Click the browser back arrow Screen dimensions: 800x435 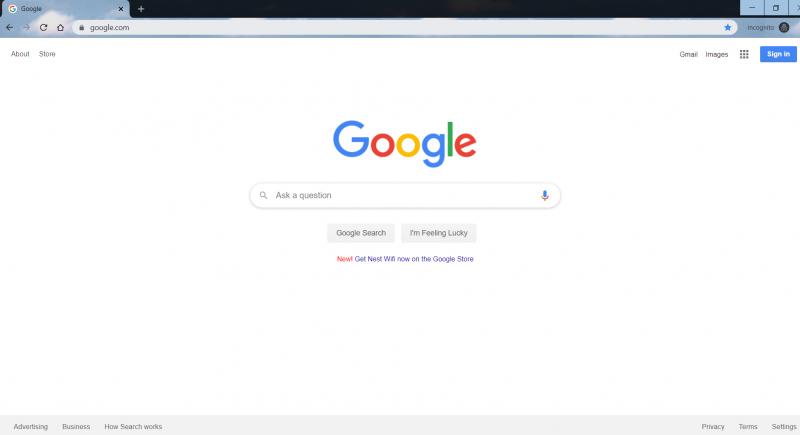click(10, 28)
